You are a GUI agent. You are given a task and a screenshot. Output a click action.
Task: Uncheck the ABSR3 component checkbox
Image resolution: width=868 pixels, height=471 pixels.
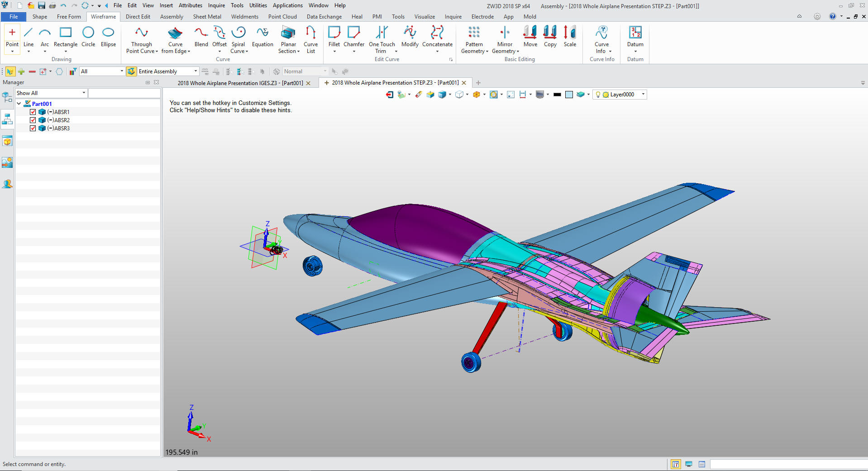pyautogui.click(x=33, y=128)
